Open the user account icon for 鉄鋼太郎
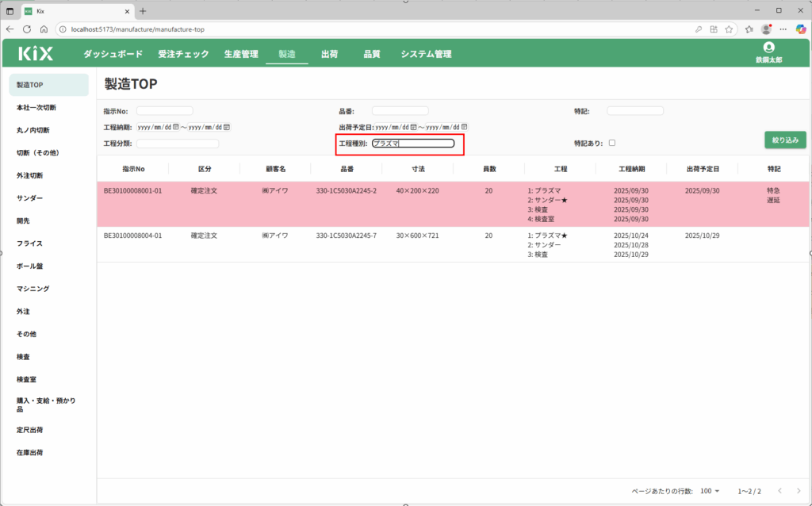Image resolution: width=812 pixels, height=506 pixels. point(768,48)
